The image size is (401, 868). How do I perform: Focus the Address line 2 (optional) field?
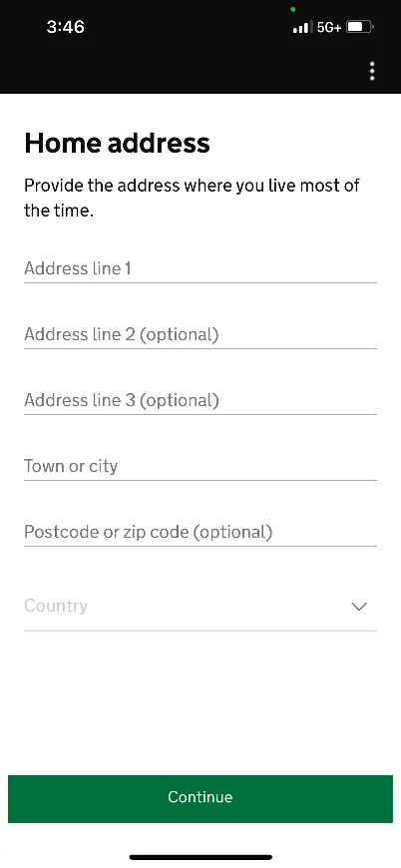(200, 335)
